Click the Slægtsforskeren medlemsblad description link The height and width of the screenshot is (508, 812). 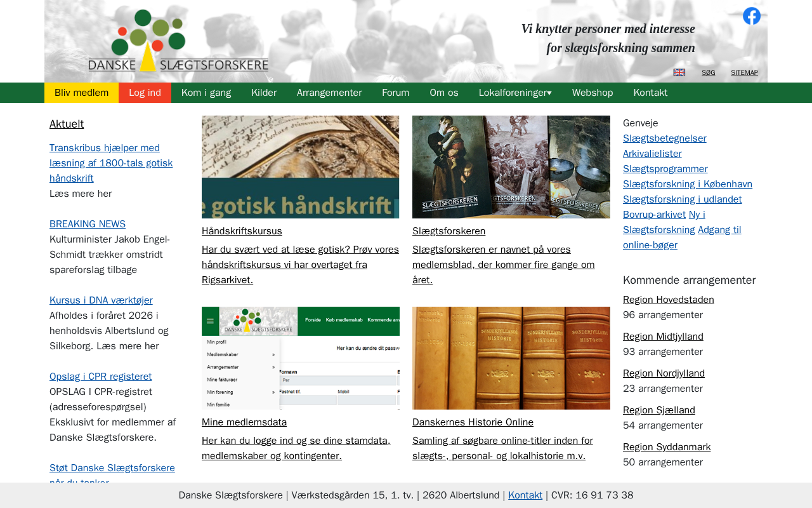click(x=504, y=265)
